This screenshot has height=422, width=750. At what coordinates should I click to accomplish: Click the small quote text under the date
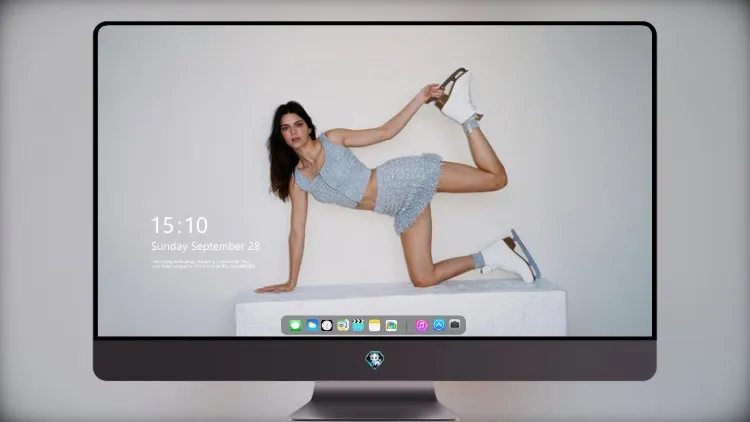(203, 264)
